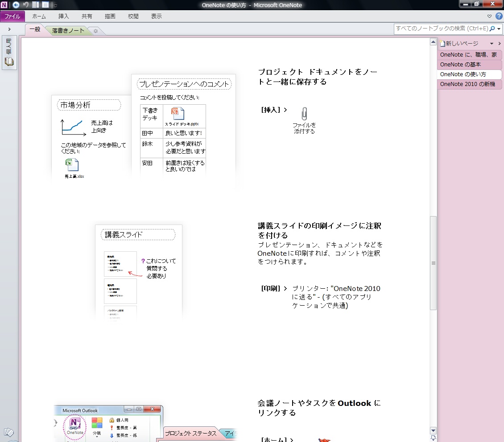The width and height of the screenshot is (504, 442).
Task: Open page 'OneNote に、職場、家'
Action: (469, 55)
